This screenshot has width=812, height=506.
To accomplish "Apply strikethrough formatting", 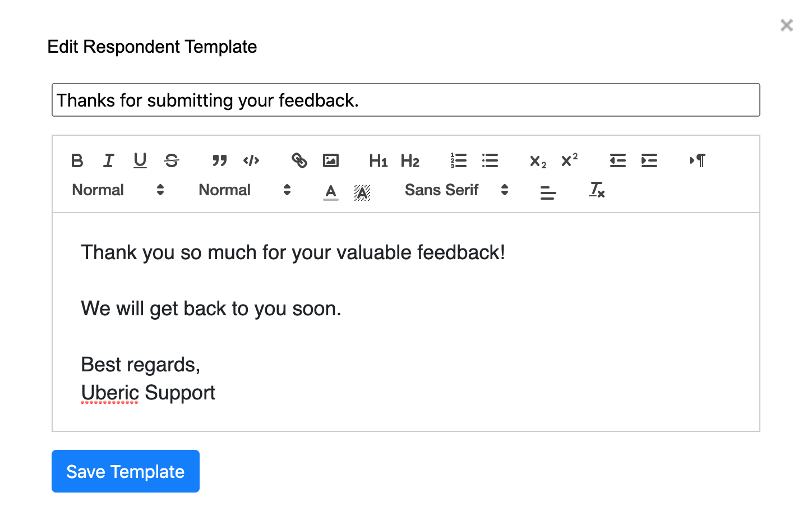I will (x=172, y=161).
